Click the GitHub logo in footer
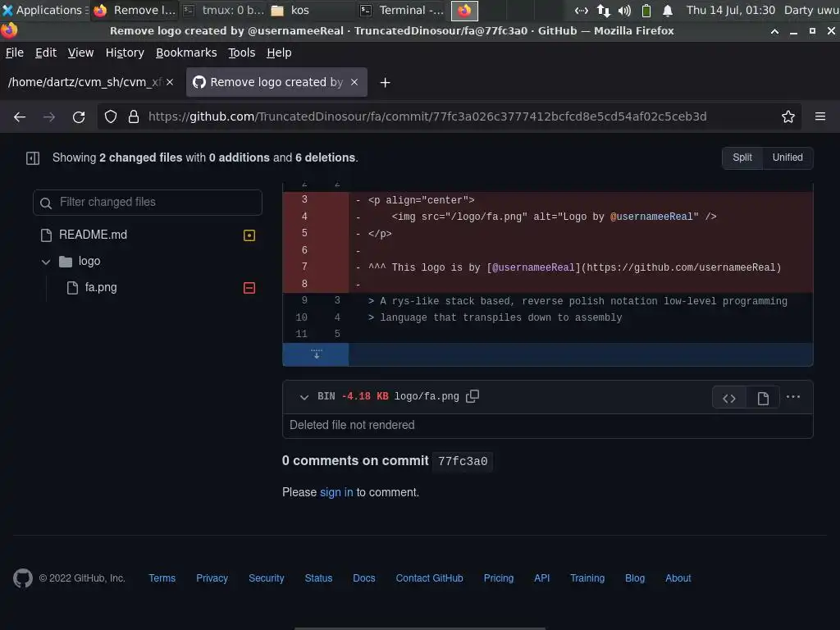The width and height of the screenshot is (840, 630). point(22,578)
